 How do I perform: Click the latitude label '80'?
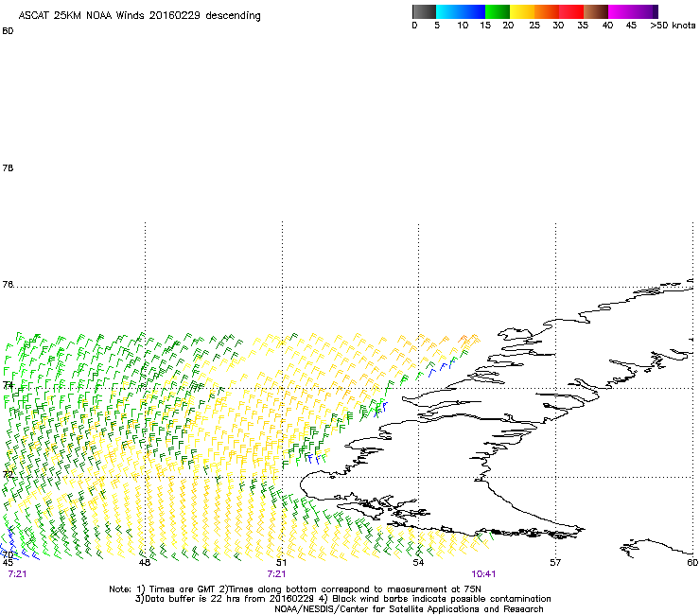(x=8, y=31)
